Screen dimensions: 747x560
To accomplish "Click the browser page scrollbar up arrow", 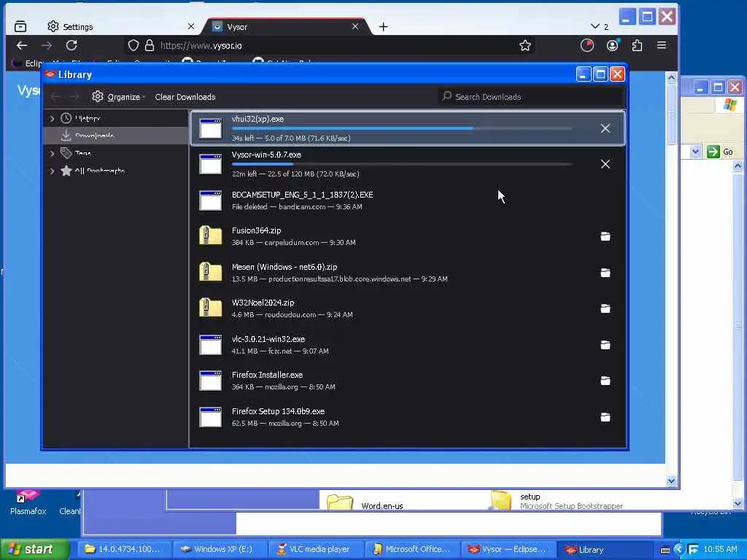I will [671, 77].
